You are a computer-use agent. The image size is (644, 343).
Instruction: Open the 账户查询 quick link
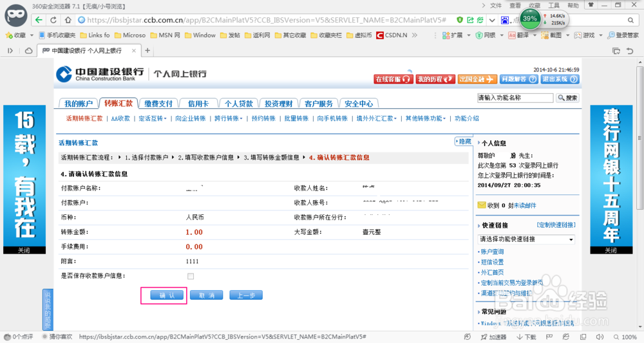492,252
